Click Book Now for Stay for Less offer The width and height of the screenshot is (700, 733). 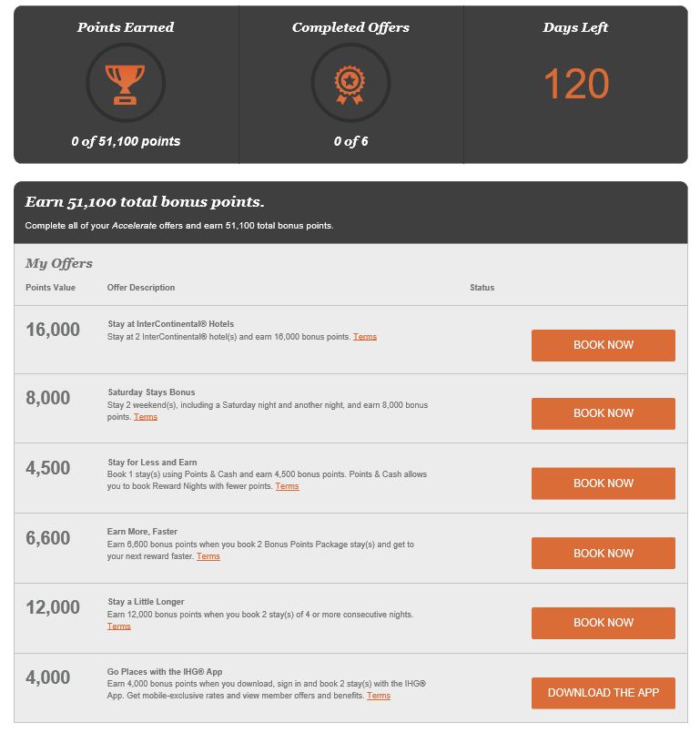click(603, 484)
